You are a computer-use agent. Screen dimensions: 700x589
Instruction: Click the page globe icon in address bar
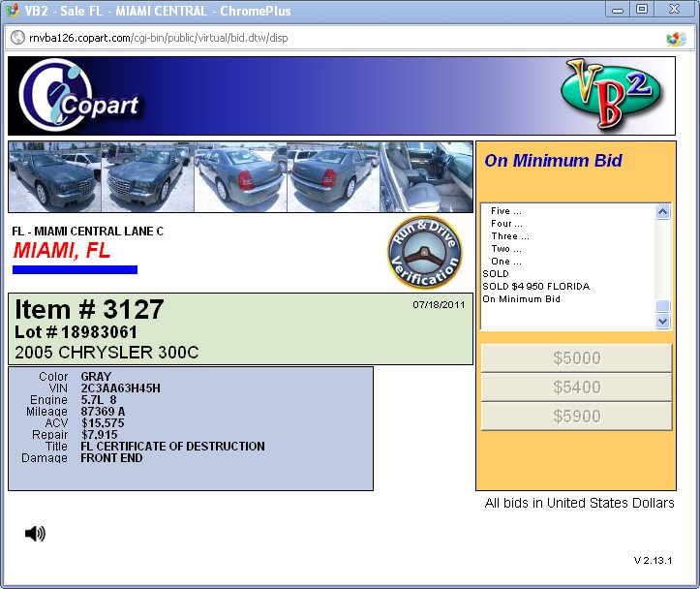point(17,38)
